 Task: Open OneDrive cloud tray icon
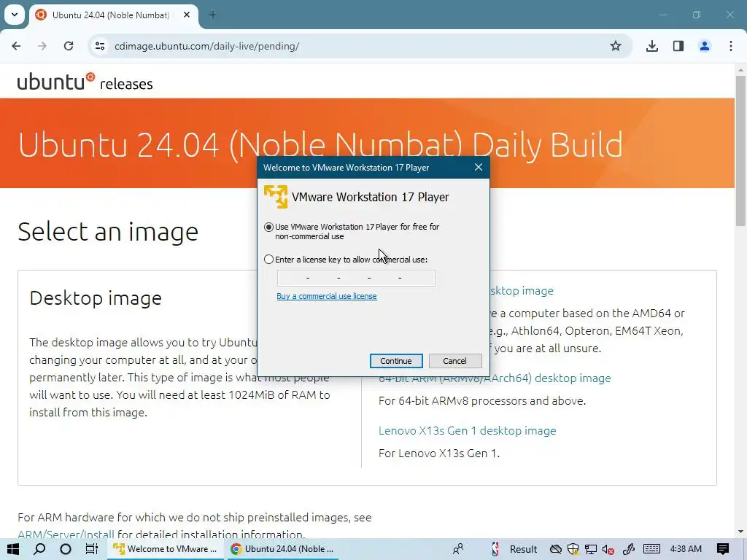(x=555, y=549)
